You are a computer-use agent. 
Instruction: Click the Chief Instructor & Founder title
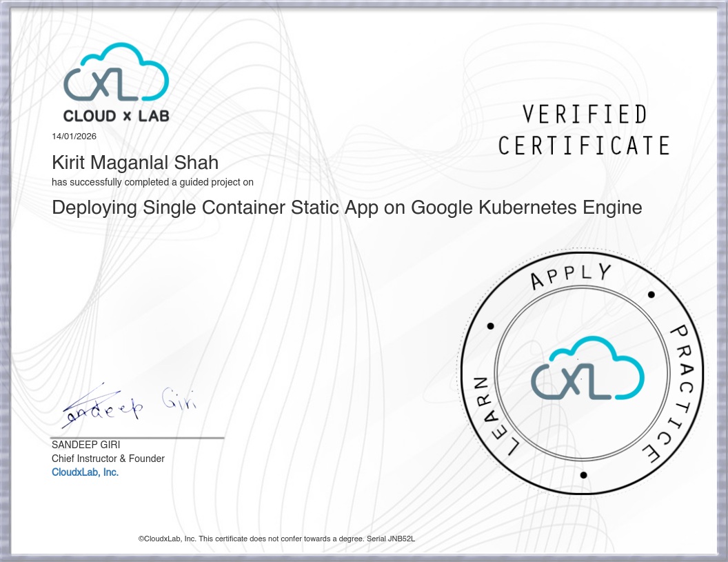(108, 459)
